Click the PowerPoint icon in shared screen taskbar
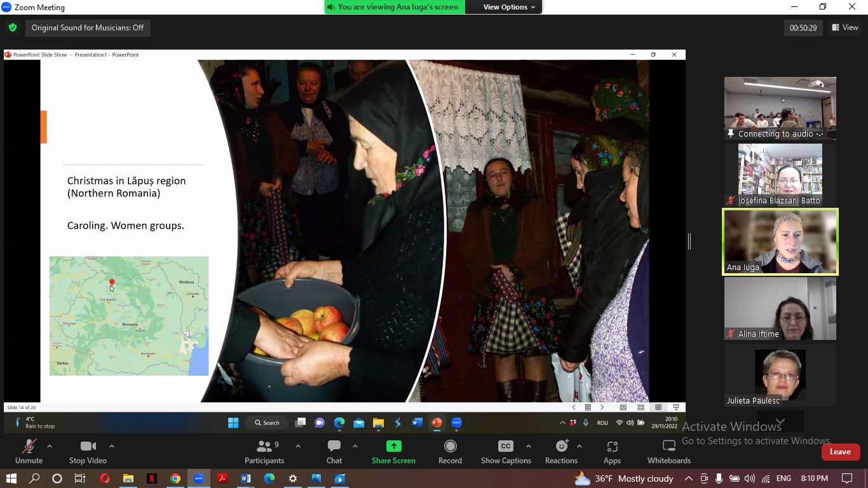 point(437,423)
